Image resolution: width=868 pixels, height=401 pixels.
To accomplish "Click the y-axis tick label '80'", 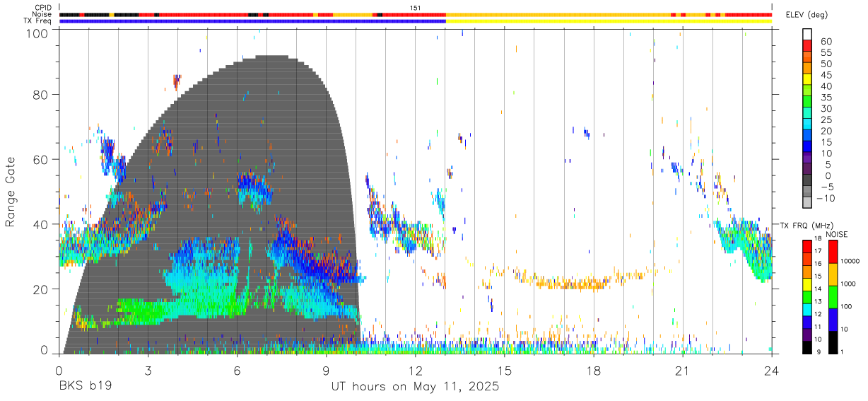I will [41, 95].
